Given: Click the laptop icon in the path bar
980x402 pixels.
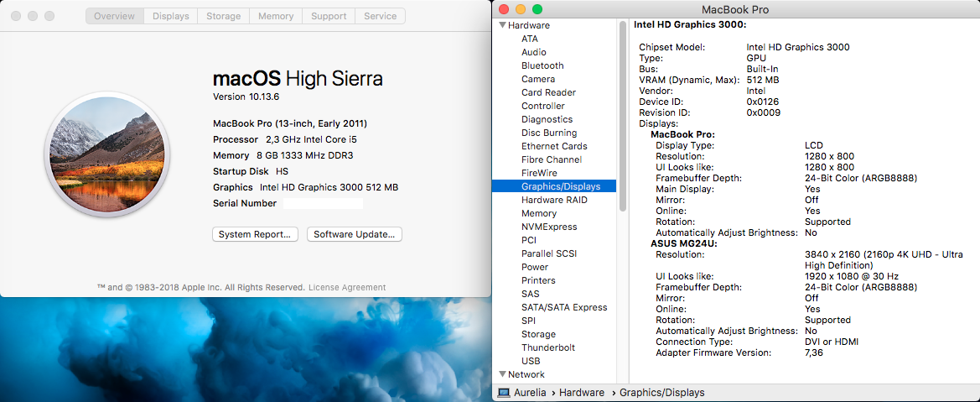Looking at the screenshot, I should tap(503, 393).
